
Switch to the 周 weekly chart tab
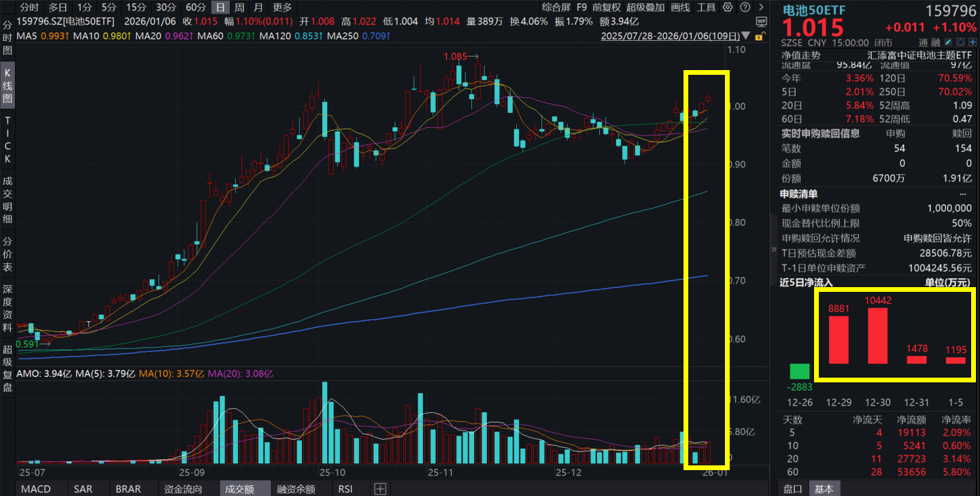238,7
